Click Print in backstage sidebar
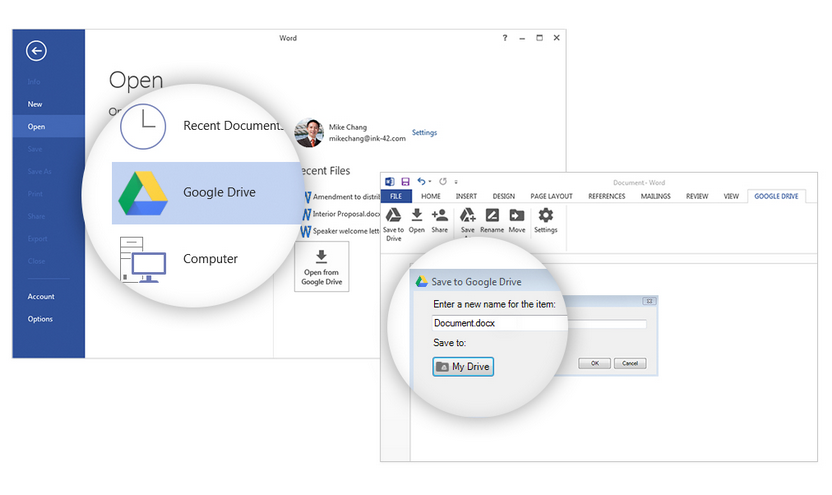The width and height of the screenshot is (832, 495). 35,194
